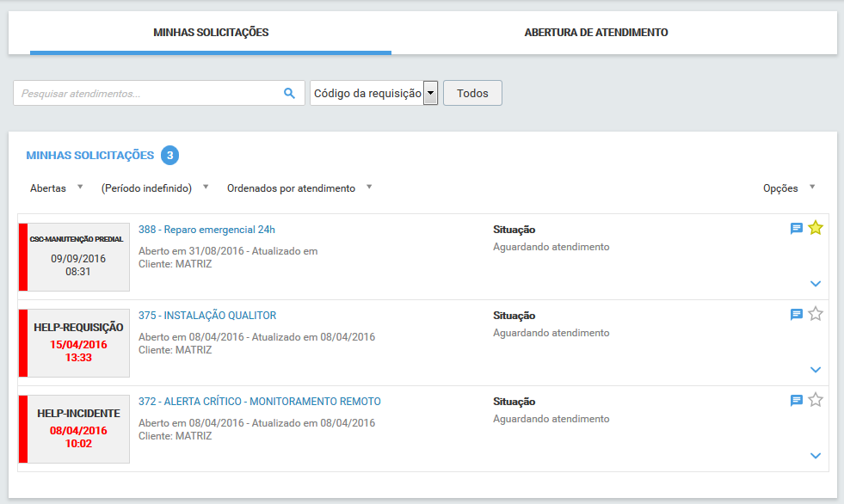Open comments icon on ticket 375
Image resolution: width=844 pixels, height=504 pixels.
coord(796,314)
